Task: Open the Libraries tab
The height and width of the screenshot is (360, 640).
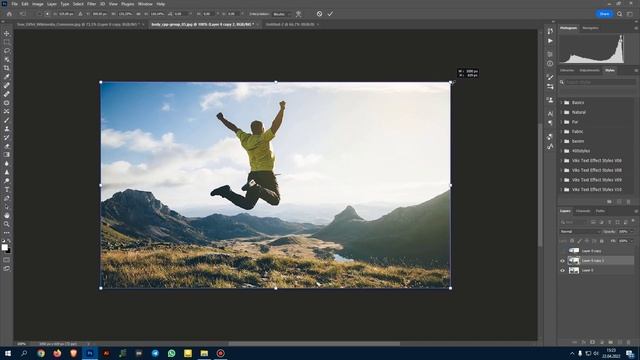Action: 567,70
